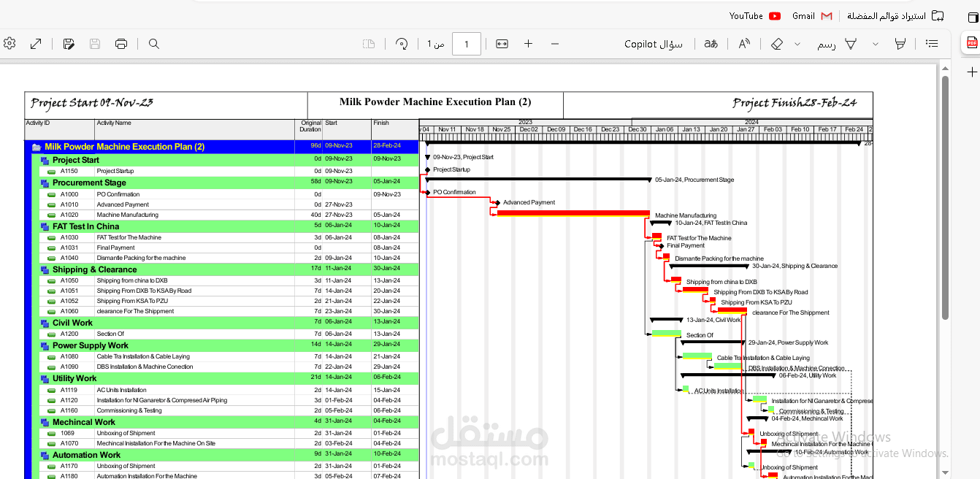Viewport: 980px width, 479px height.
Task: Click the greyed-out page view icon
Action: point(370,44)
